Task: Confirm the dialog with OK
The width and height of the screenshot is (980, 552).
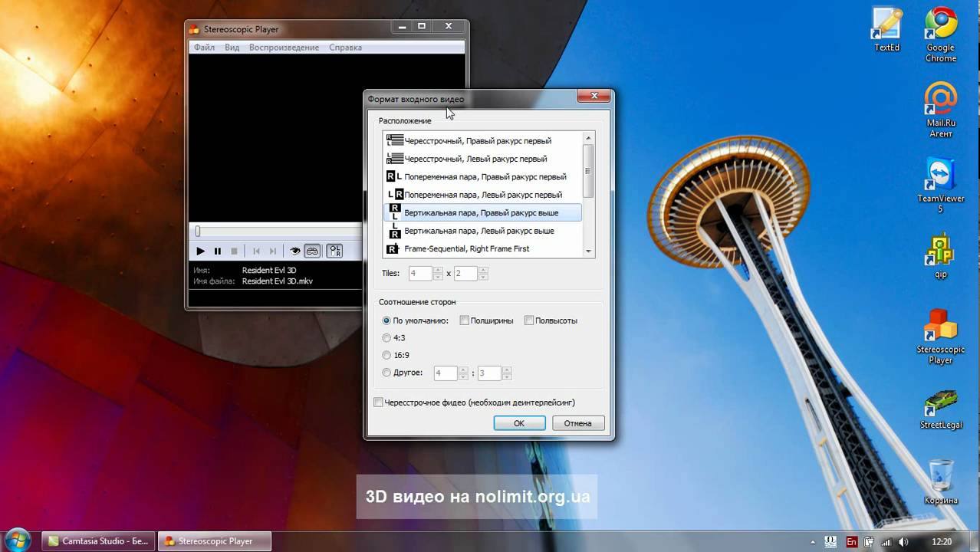Action: point(519,423)
